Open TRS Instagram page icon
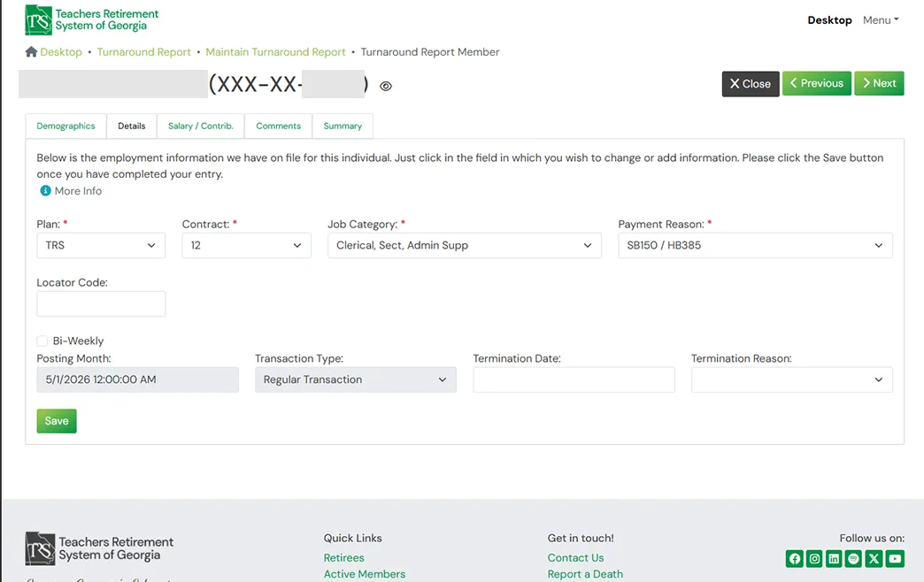The height and width of the screenshot is (582, 924). pyautogui.click(x=814, y=558)
